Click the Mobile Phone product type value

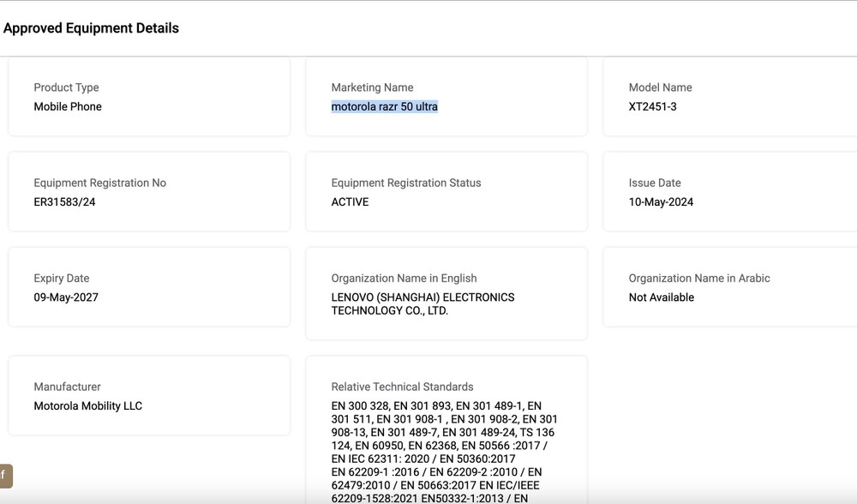click(68, 106)
